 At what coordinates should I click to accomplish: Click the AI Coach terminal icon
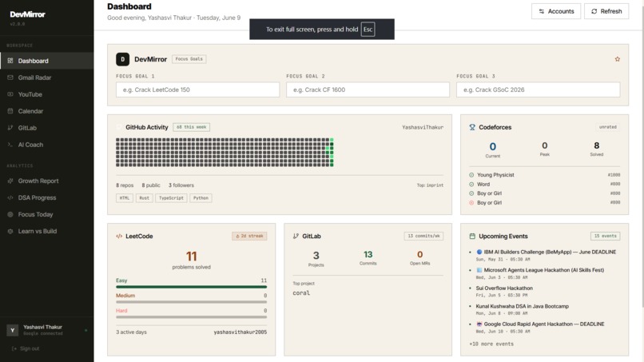pyautogui.click(x=10, y=145)
